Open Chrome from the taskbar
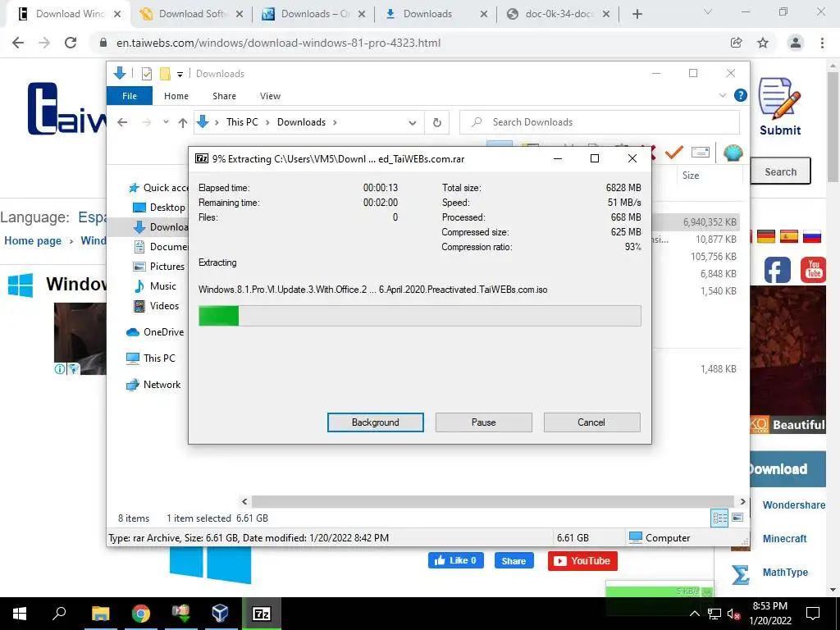 pos(141,614)
